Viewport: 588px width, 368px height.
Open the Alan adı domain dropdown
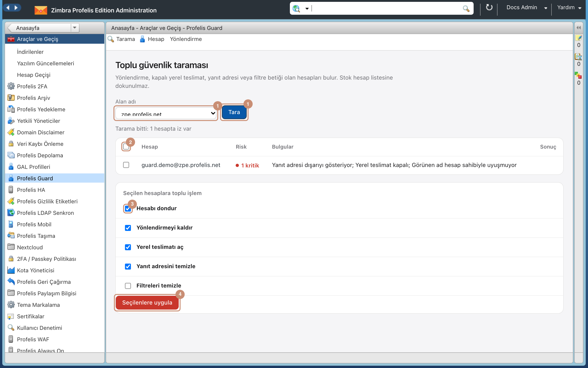(166, 113)
